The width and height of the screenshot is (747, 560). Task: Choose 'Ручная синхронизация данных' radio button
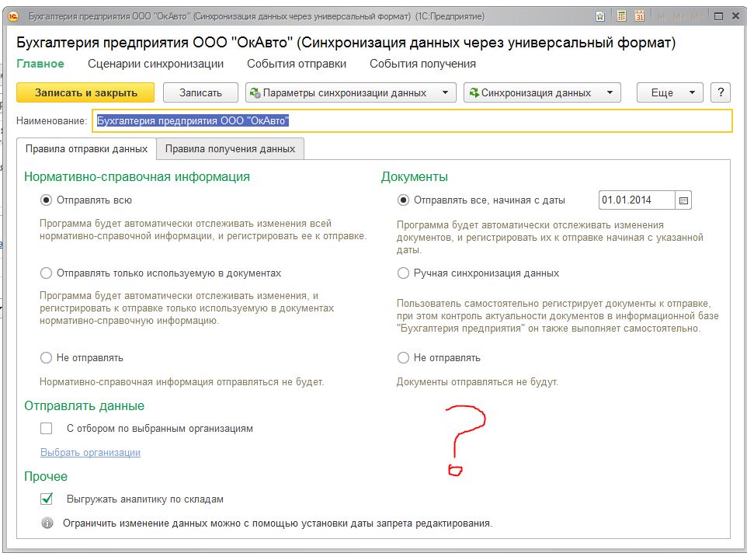(403, 273)
